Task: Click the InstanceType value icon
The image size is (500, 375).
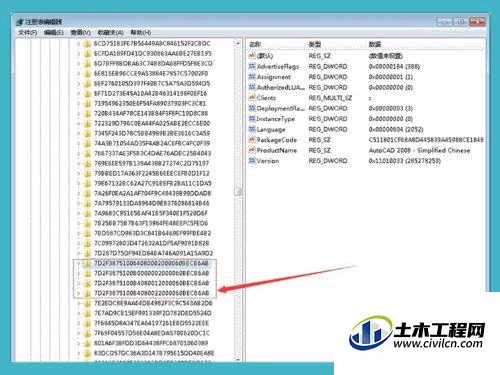Action: (252, 119)
